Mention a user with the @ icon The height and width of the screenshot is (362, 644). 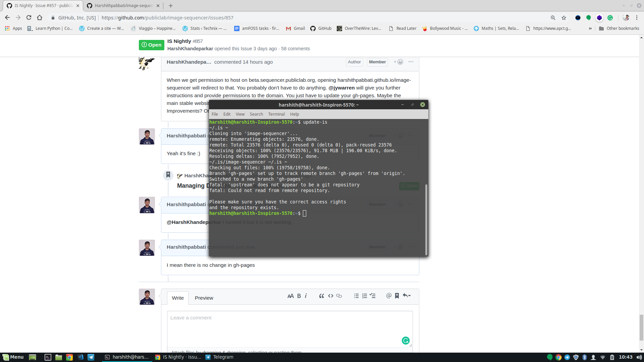(x=389, y=296)
